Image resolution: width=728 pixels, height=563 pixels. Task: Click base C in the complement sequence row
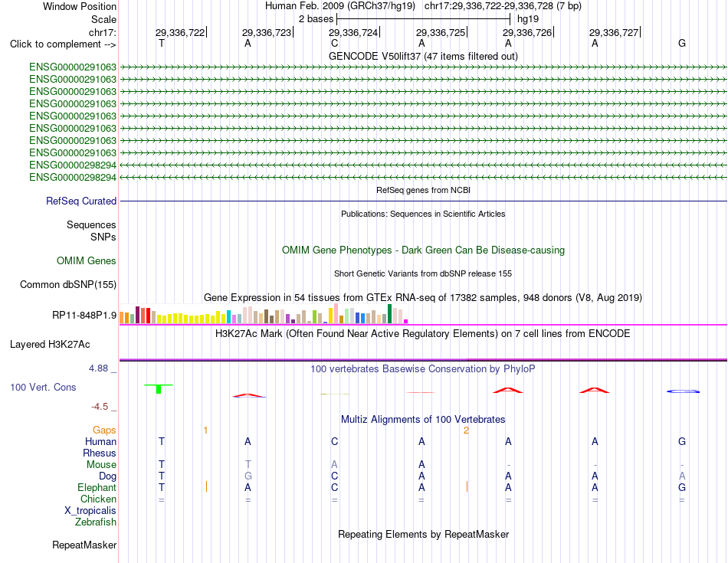(334, 43)
